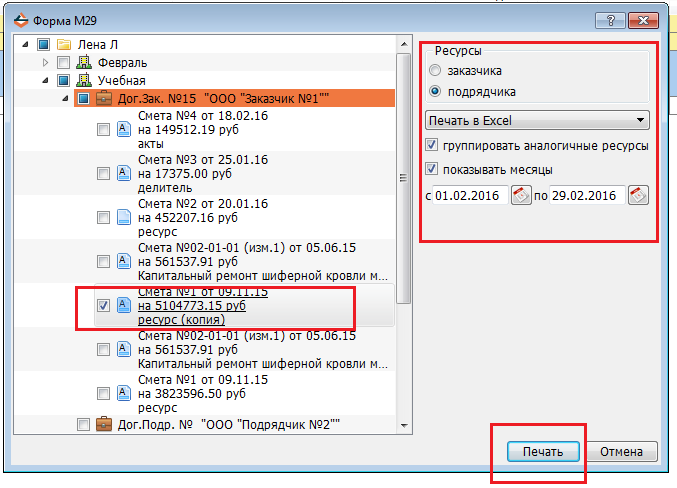Collapse the Лена Л tree node
This screenshot has height=488, width=677.
click(x=25, y=44)
